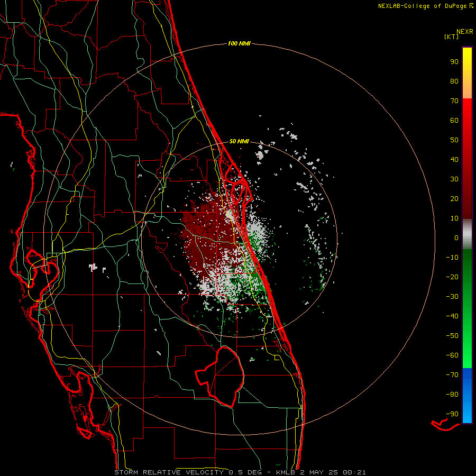Screen dimensions: 476x476
Task: Click the -20 value on the velocity scale
Action: coord(452,277)
